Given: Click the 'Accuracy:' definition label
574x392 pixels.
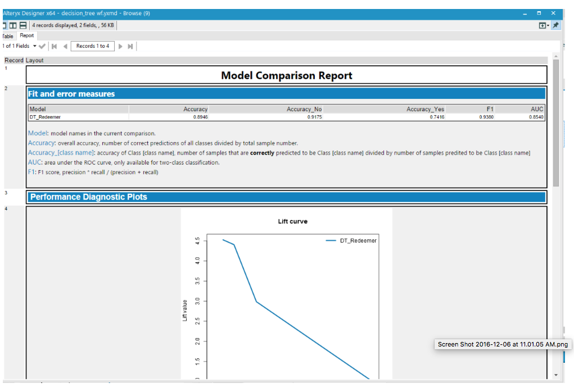Looking at the screenshot, I should (x=42, y=143).
